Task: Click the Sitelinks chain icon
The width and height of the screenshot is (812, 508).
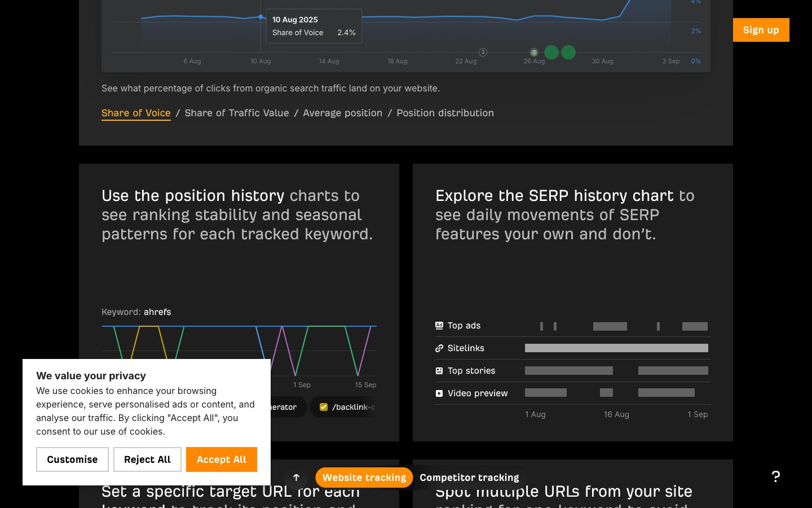Action: (439, 348)
